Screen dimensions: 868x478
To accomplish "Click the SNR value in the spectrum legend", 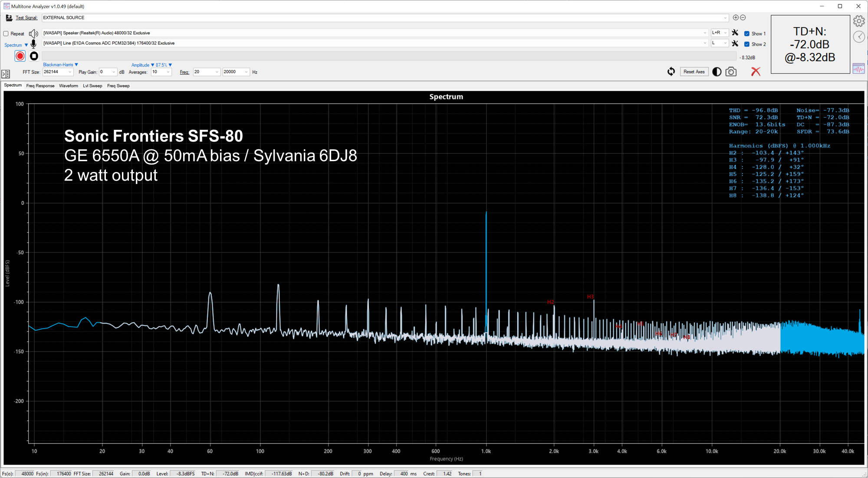I will [x=766, y=117].
